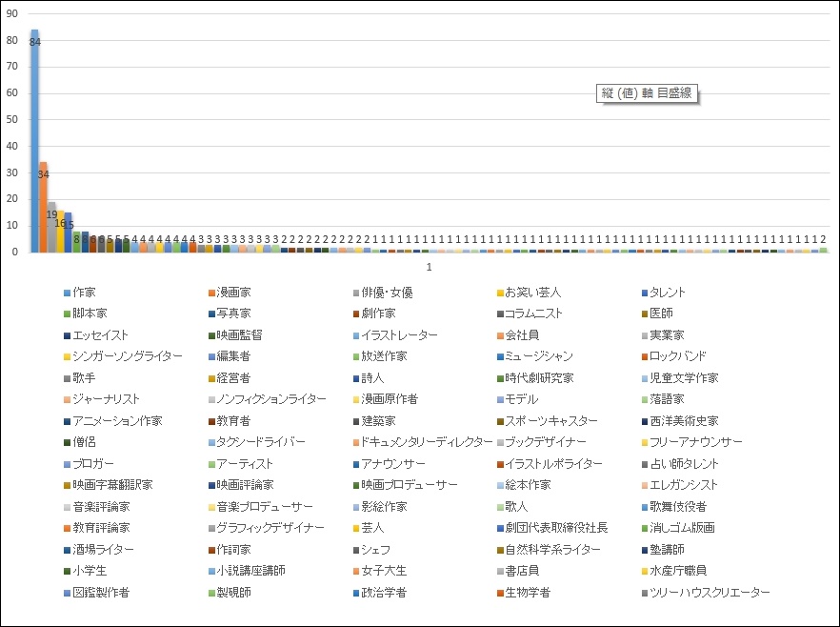Click legend entry 映画監督
This screenshot has height=627, width=840.
tap(236, 335)
